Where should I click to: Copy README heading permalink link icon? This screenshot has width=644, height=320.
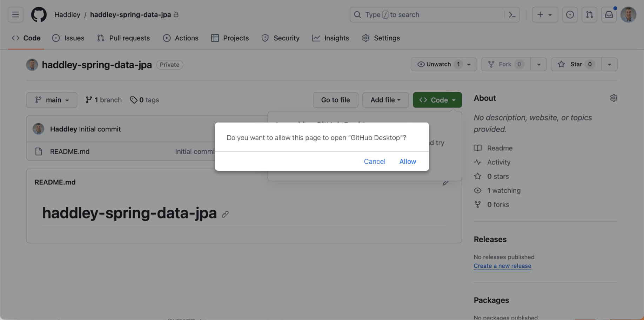click(x=225, y=214)
